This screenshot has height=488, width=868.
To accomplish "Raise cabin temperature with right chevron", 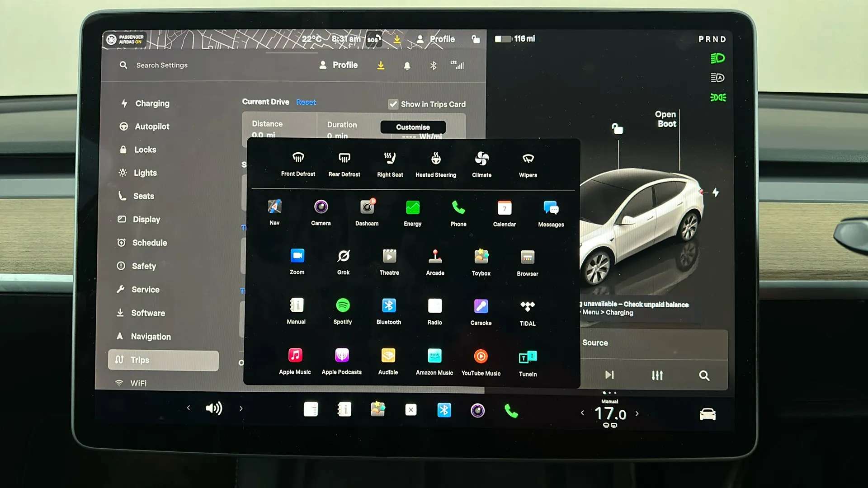I will [637, 413].
